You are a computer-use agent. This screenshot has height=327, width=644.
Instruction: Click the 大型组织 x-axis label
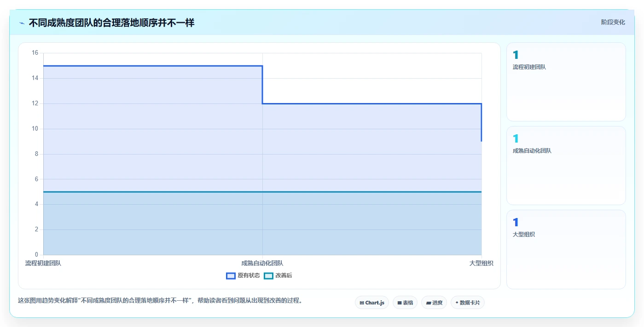point(482,263)
